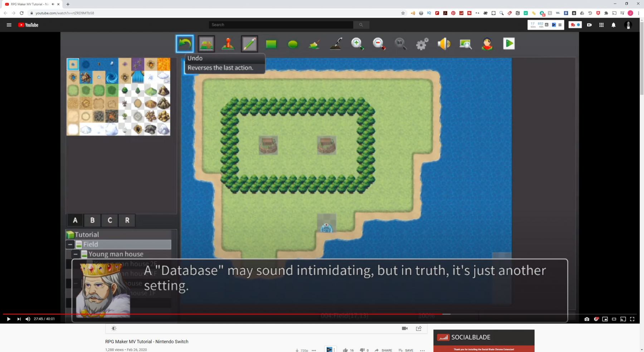Viewport: 644px width, 352px height.
Task: Choose the green Rectangle draw tool
Action: pos(271,44)
